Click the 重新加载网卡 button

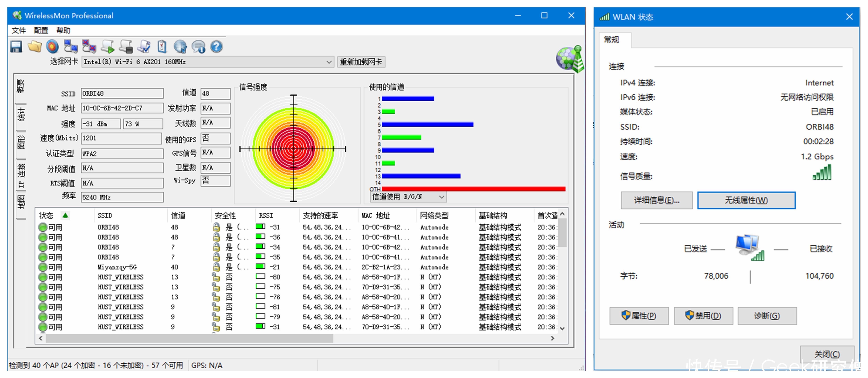pos(361,62)
